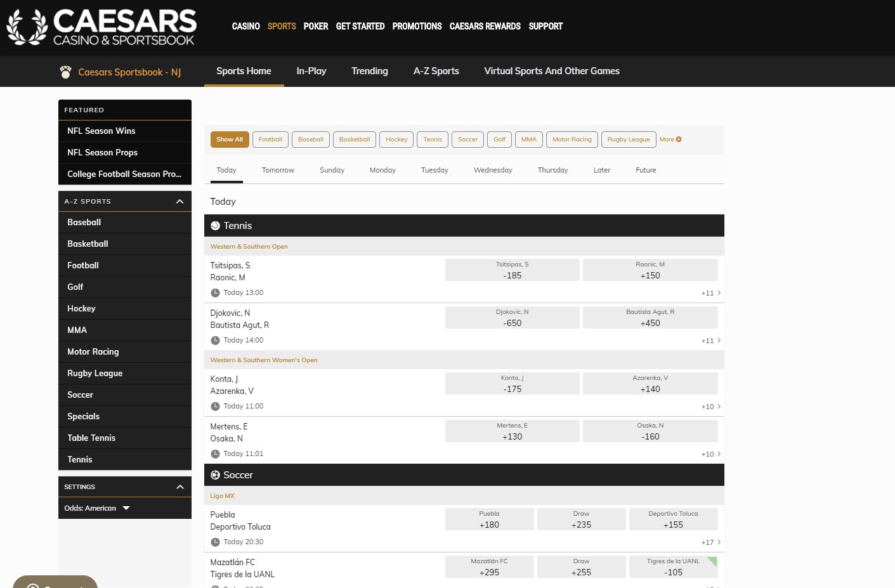The height and width of the screenshot is (588, 895).
Task: Open NFL Season Wins featured item
Action: click(125, 131)
